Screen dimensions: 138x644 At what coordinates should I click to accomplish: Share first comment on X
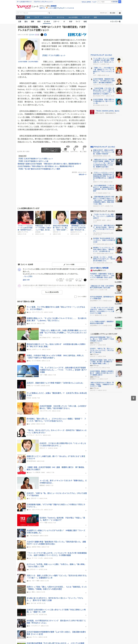[x=85, y=280]
